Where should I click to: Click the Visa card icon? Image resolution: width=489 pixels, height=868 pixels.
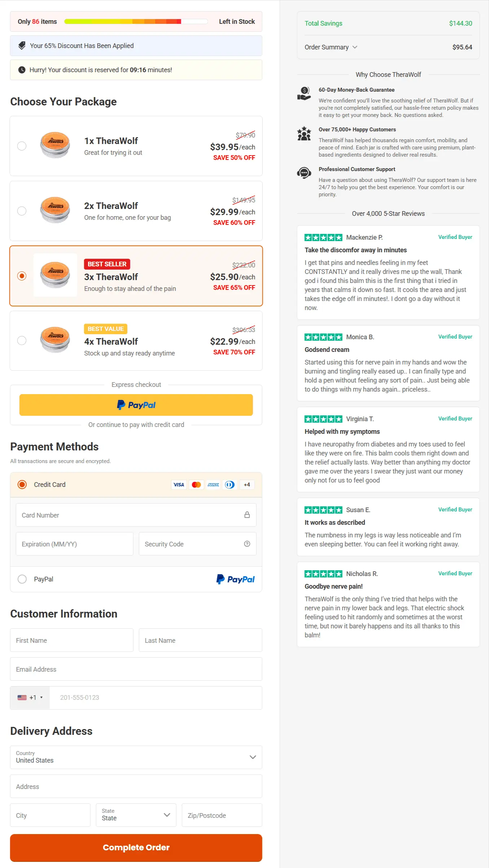click(179, 485)
